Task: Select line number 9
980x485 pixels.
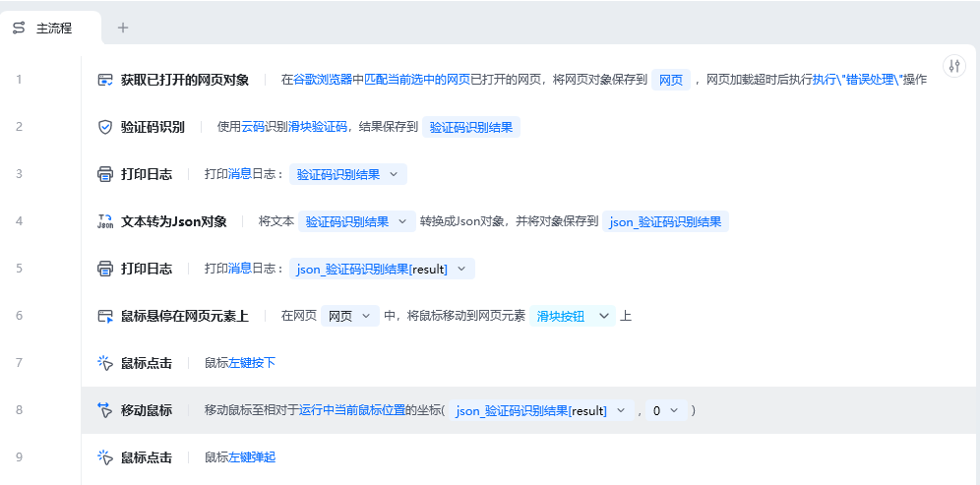Action: coord(19,457)
